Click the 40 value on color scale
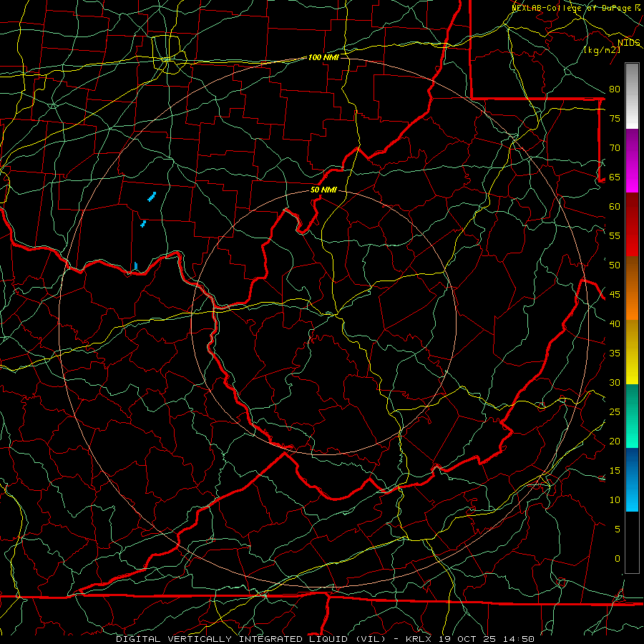This screenshot has width=644, height=644. click(x=615, y=323)
